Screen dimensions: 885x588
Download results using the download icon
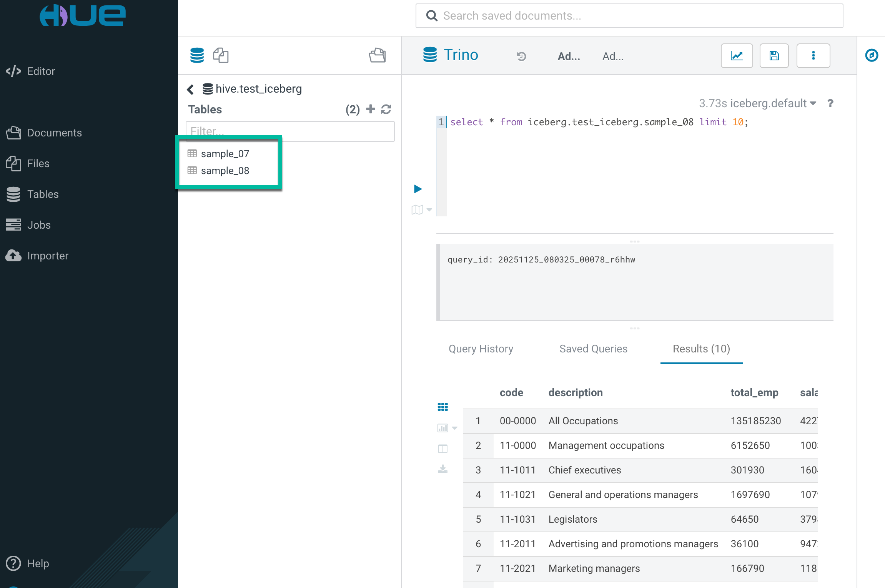pyautogui.click(x=442, y=469)
